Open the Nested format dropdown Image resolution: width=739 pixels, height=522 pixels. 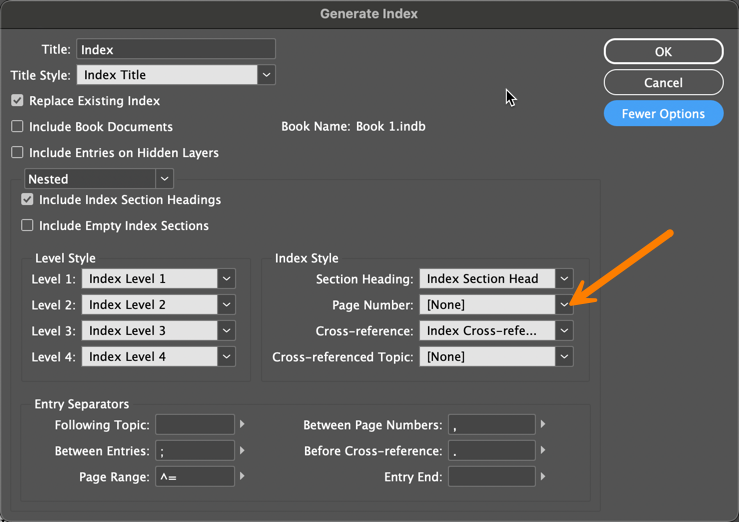tap(165, 179)
